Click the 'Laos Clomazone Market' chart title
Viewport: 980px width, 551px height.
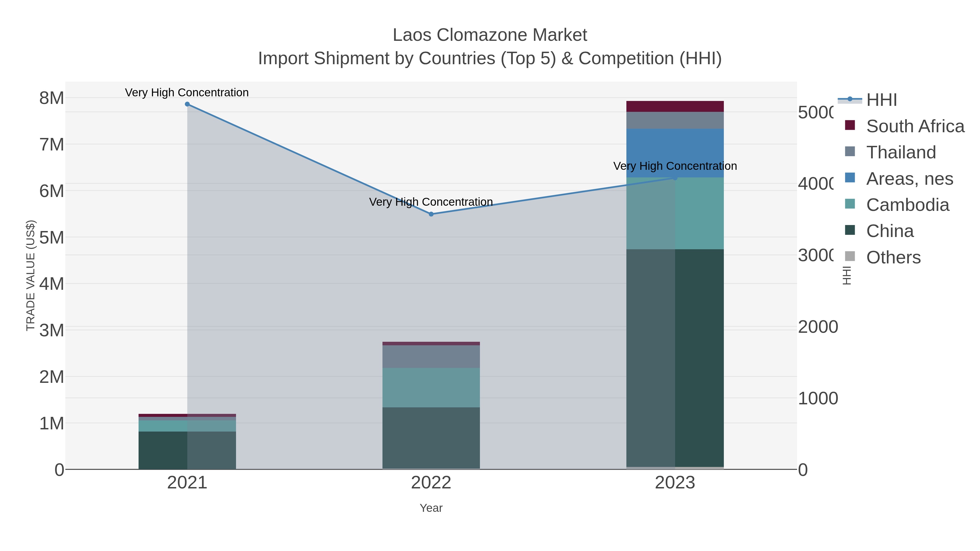[490, 35]
